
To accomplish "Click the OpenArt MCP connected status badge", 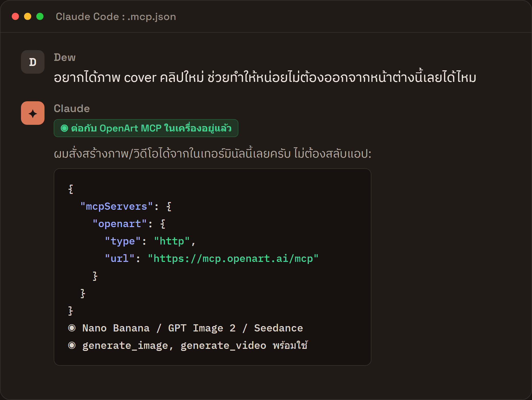I will tap(146, 128).
